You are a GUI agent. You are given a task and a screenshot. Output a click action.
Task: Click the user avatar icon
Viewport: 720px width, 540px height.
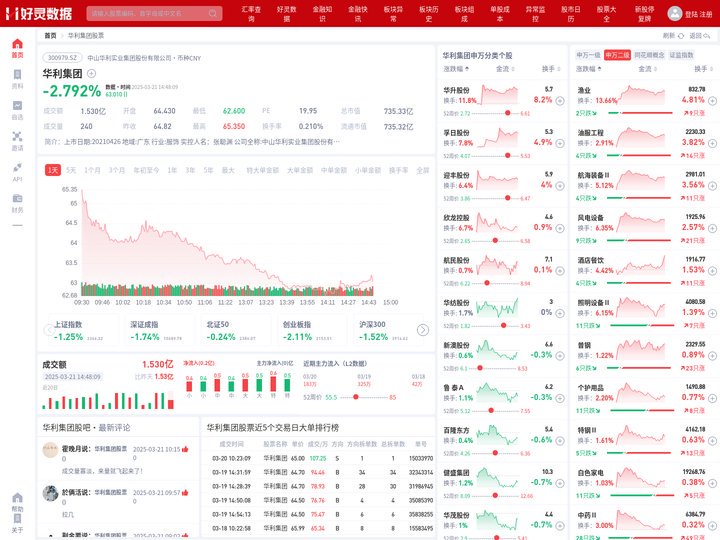(x=674, y=13)
